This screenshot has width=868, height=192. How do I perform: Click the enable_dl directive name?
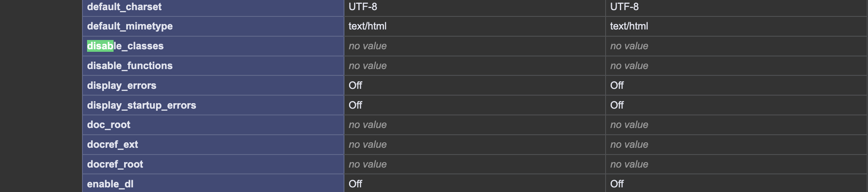pos(110,184)
